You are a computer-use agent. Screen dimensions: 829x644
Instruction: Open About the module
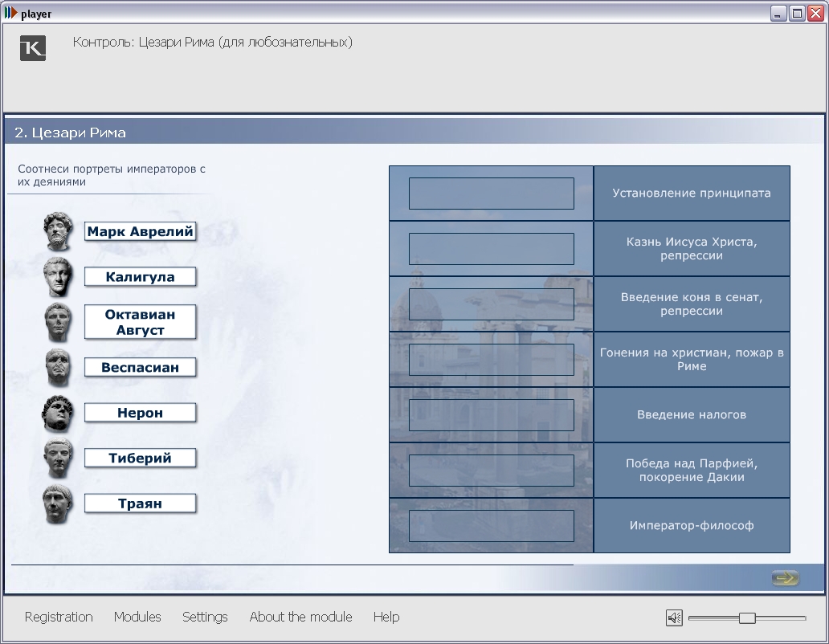pos(300,617)
